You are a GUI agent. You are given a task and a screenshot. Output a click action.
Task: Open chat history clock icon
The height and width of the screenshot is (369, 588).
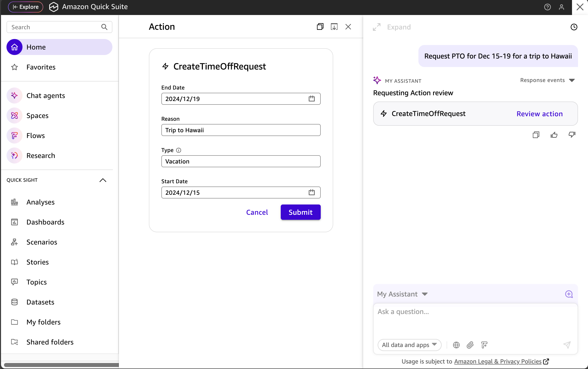574,27
